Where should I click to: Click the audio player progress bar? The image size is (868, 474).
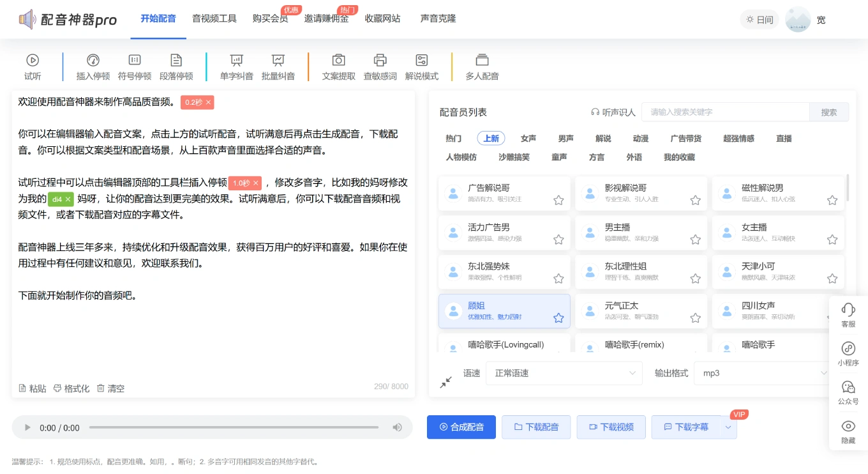[x=234, y=427]
